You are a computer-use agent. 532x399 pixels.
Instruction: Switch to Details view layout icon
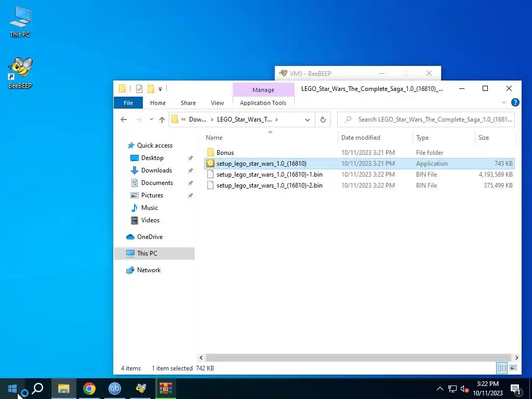pyautogui.click(x=502, y=368)
